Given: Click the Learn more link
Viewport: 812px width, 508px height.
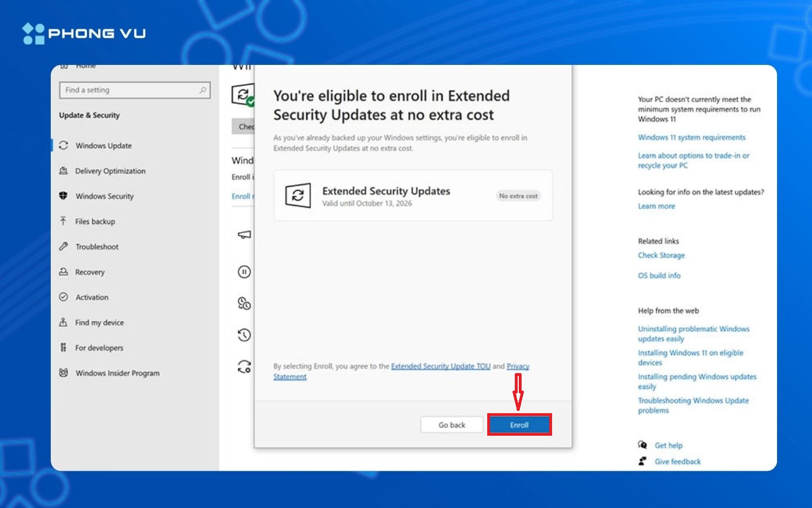Looking at the screenshot, I should pos(656,206).
